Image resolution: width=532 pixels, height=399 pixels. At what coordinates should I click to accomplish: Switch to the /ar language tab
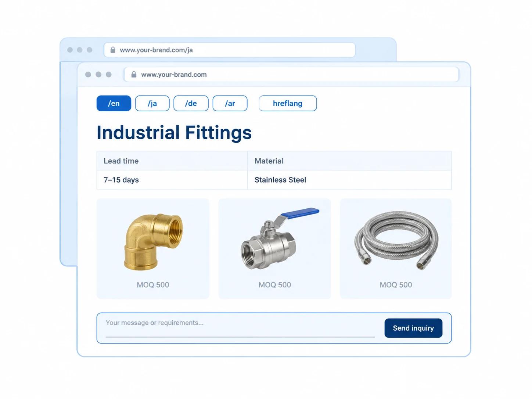(x=230, y=103)
